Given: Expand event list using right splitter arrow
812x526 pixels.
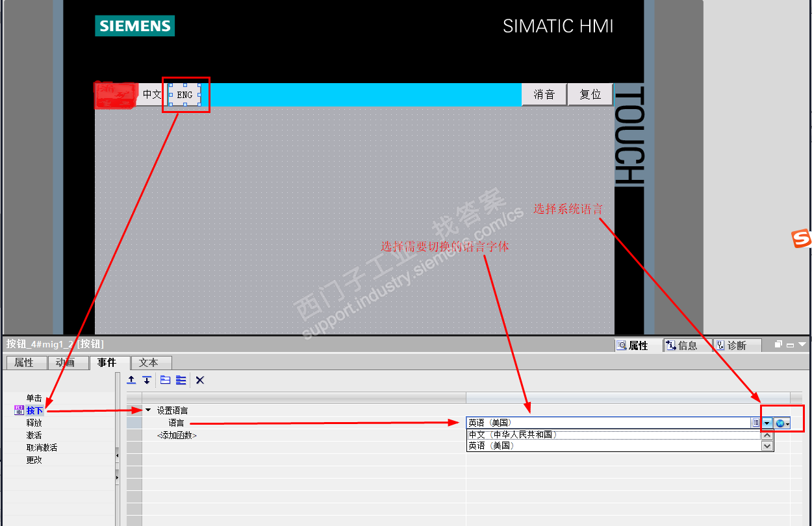Looking at the screenshot, I should click(x=118, y=478).
